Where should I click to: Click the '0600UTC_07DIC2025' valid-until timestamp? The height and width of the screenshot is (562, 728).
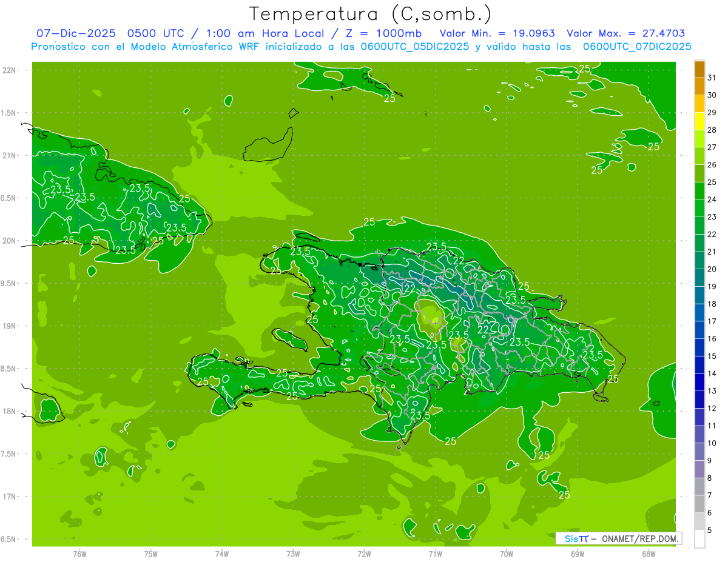(x=637, y=47)
